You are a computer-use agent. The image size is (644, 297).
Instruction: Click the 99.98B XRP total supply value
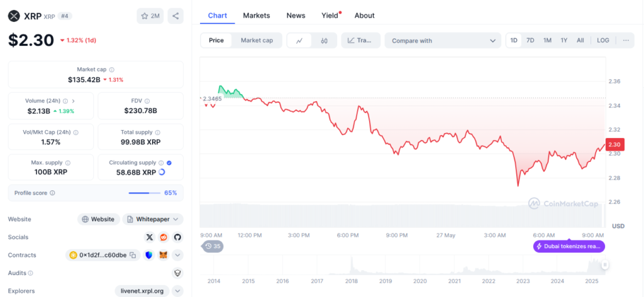(x=140, y=142)
